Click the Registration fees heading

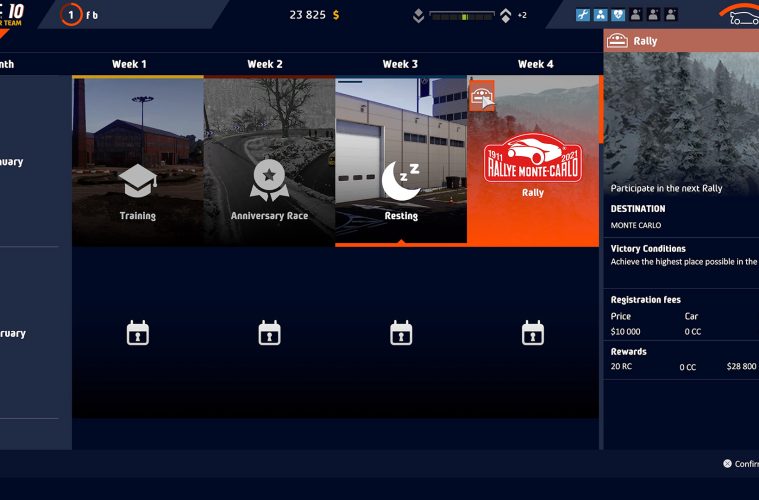(x=646, y=300)
